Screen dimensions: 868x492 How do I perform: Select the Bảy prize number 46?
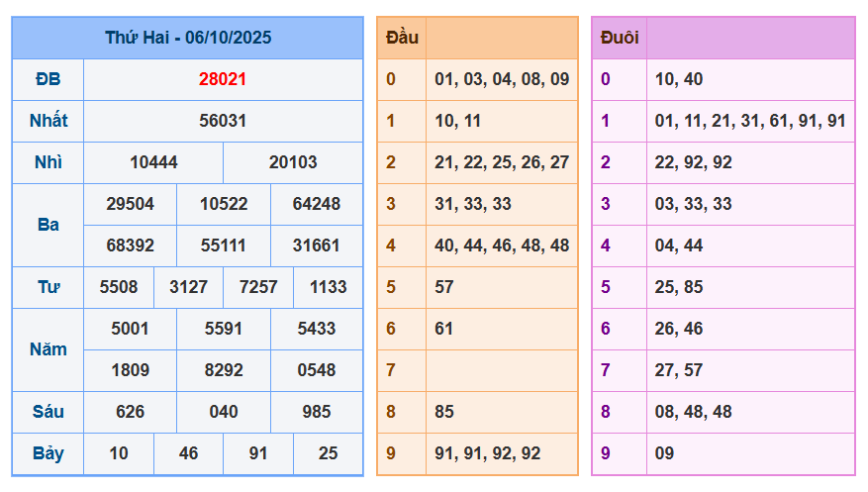coord(188,453)
